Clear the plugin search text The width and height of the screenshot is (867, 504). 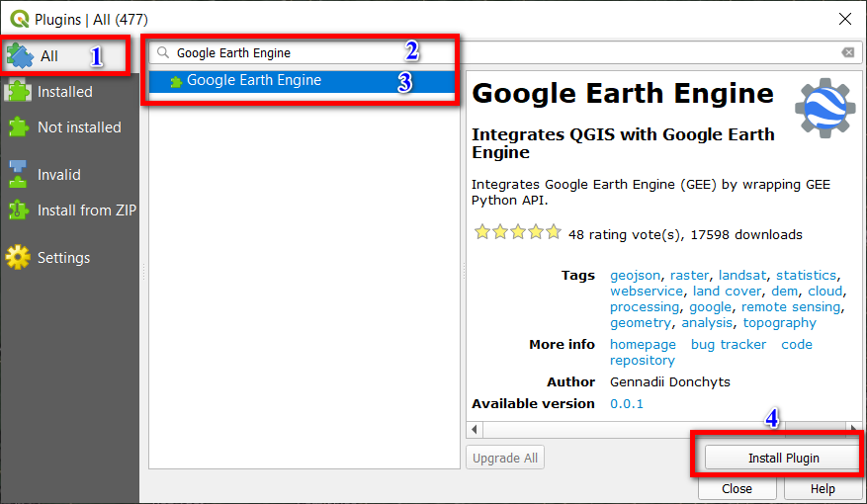point(847,52)
